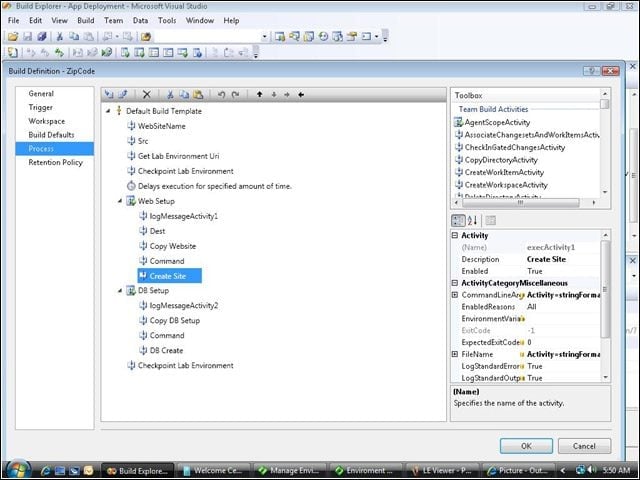This screenshot has height=480, width=640.
Task: Select CreateWorkspaceActivity in Toolbox
Action: pos(506,185)
